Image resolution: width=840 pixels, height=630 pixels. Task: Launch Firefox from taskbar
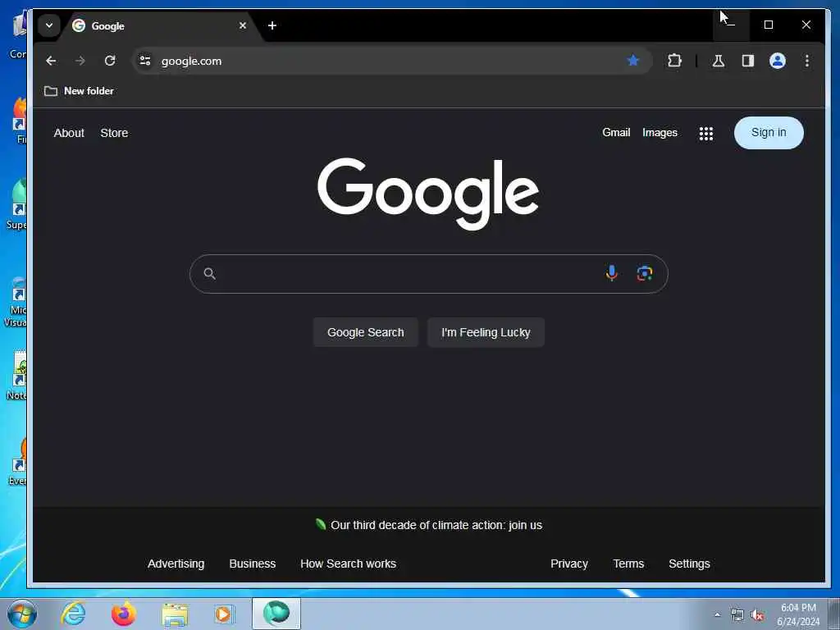tap(123, 614)
